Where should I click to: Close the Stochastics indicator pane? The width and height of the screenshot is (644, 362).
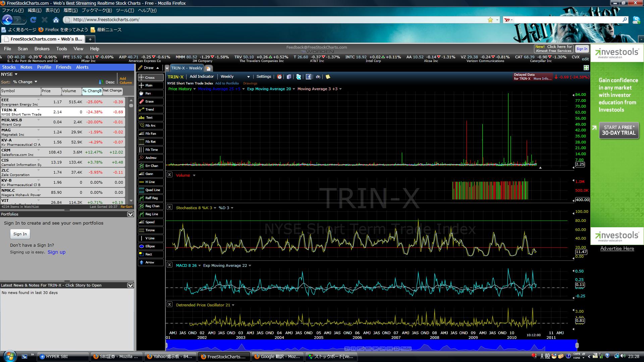pyautogui.click(x=169, y=207)
